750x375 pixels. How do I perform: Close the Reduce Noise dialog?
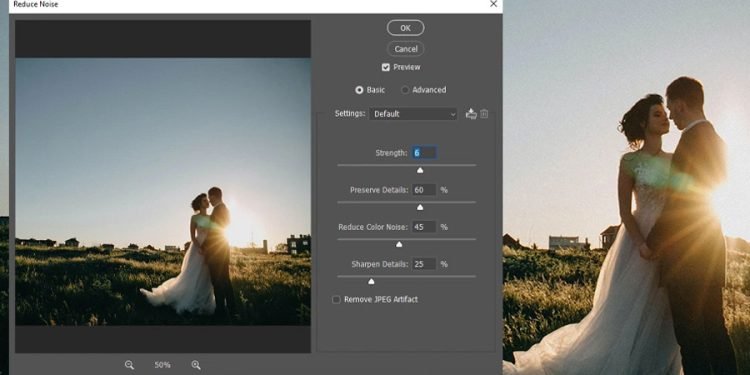[494, 4]
